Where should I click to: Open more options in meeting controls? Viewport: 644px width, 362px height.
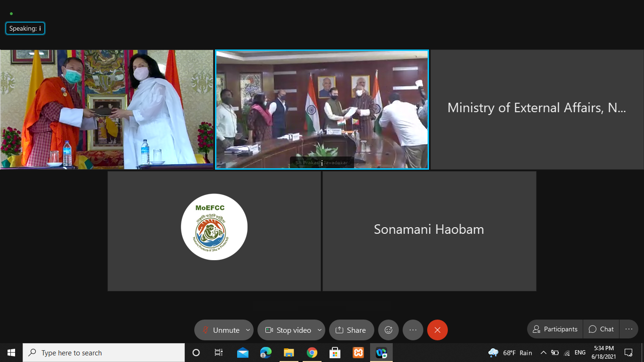[x=413, y=330]
